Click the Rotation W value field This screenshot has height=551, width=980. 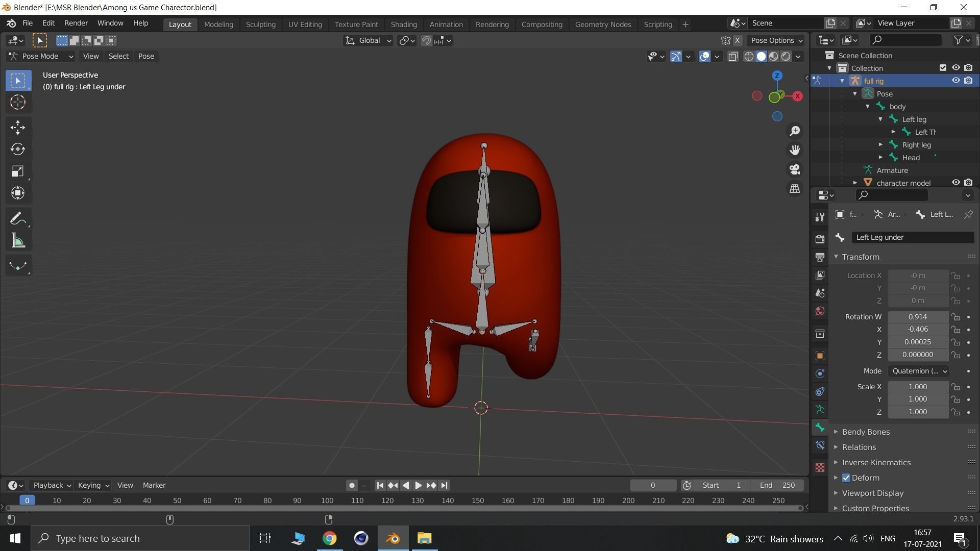(x=918, y=317)
